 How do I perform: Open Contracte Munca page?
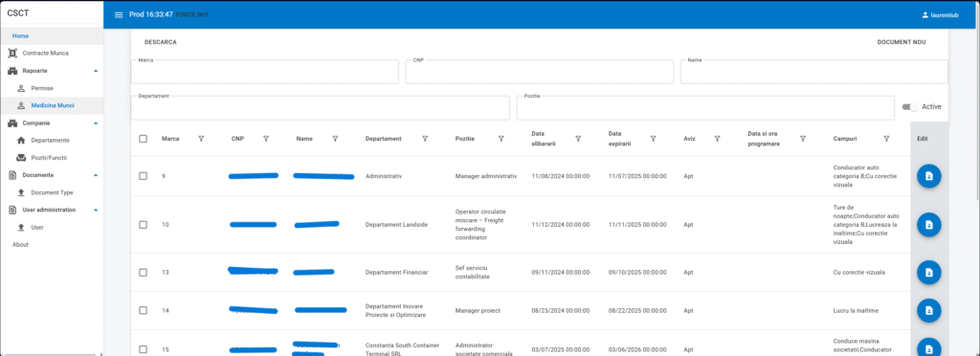click(x=46, y=53)
